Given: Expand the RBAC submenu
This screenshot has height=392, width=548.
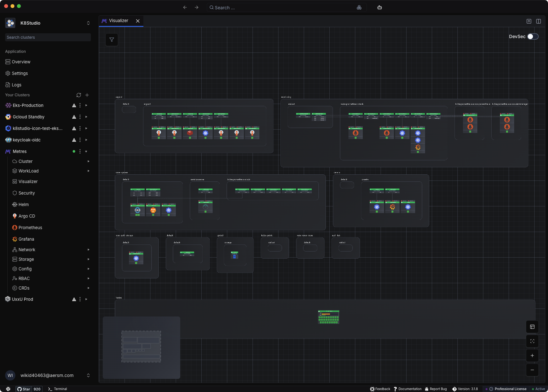Looking at the screenshot, I should coord(88,278).
